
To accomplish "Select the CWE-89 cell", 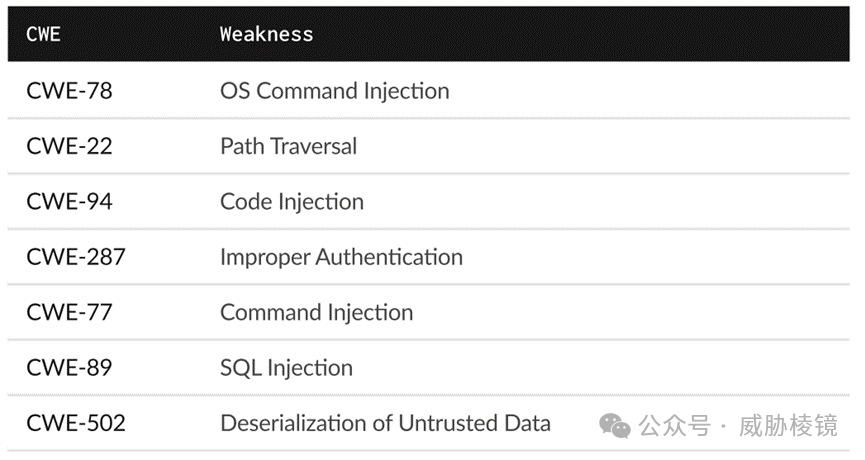I will [70, 368].
